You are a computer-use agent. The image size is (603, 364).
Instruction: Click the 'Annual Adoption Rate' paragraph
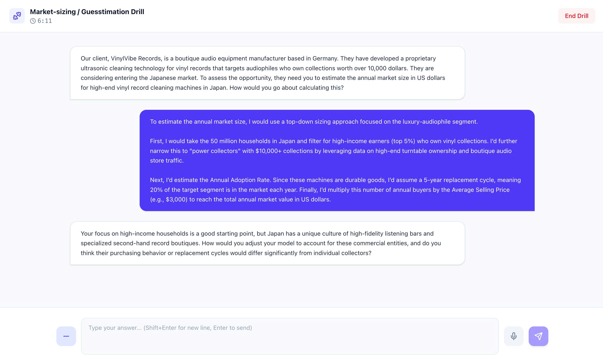pos(335,190)
